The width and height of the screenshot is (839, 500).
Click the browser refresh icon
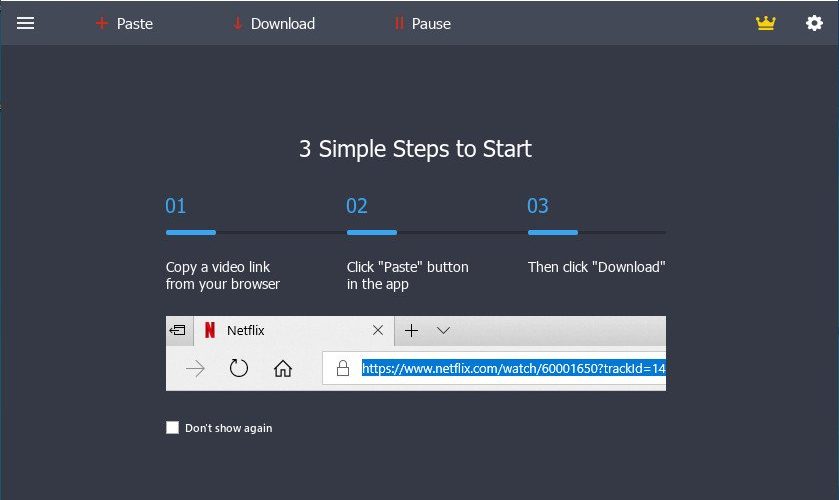[x=239, y=368]
